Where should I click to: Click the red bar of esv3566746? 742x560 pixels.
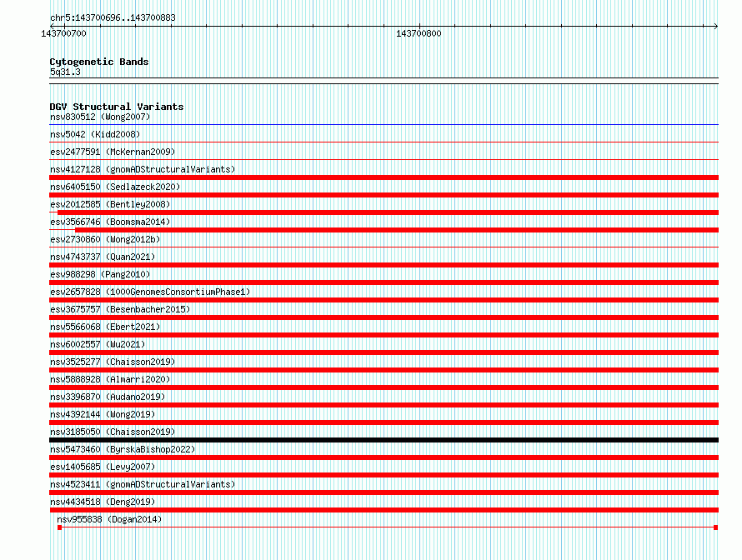click(397, 230)
